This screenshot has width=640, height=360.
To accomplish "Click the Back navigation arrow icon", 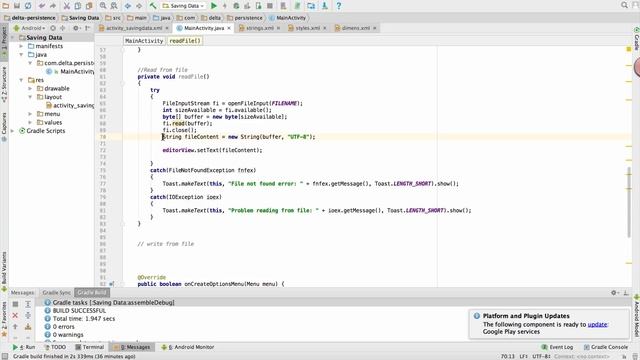I will coord(128,6).
